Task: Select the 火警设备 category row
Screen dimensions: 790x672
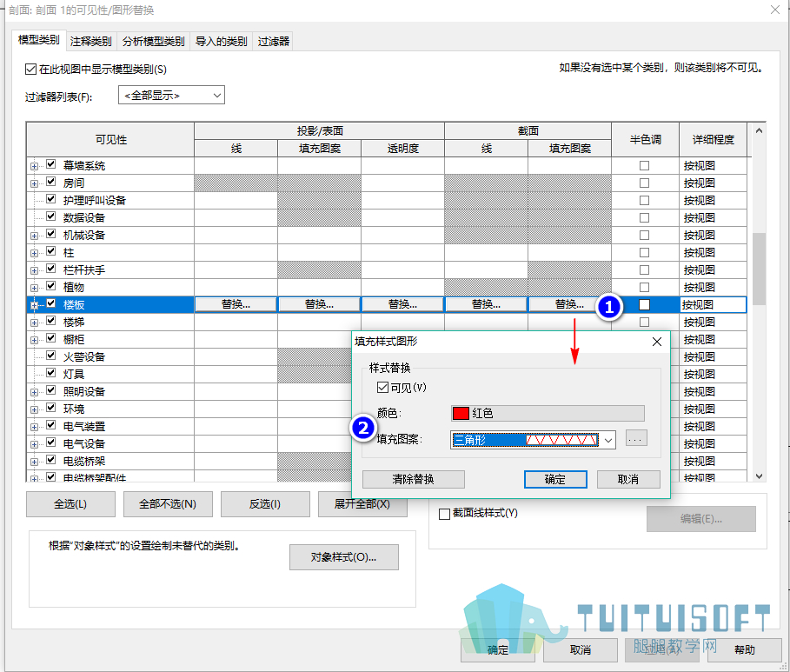Action: [x=84, y=357]
